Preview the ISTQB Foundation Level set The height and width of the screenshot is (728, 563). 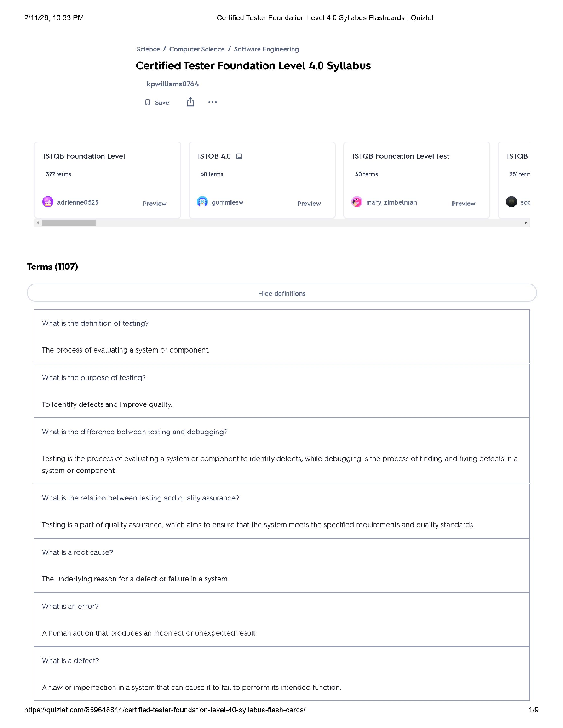pyautogui.click(x=154, y=204)
